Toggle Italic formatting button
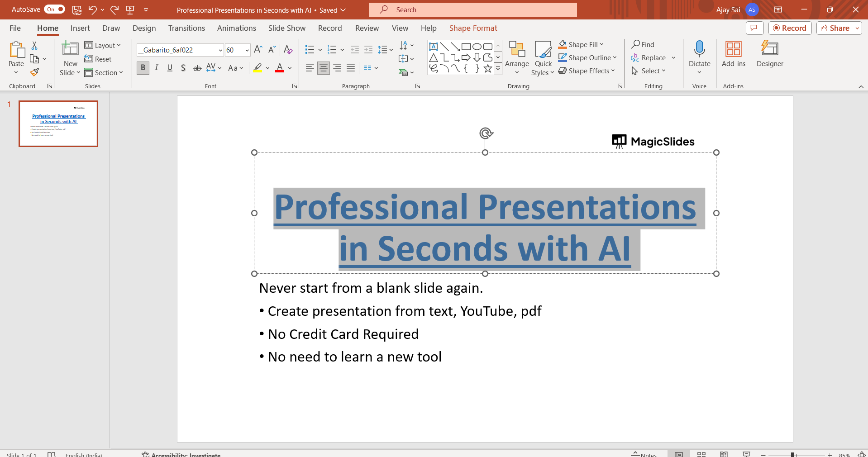This screenshot has width=868, height=457. pyautogui.click(x=157, y=68)
